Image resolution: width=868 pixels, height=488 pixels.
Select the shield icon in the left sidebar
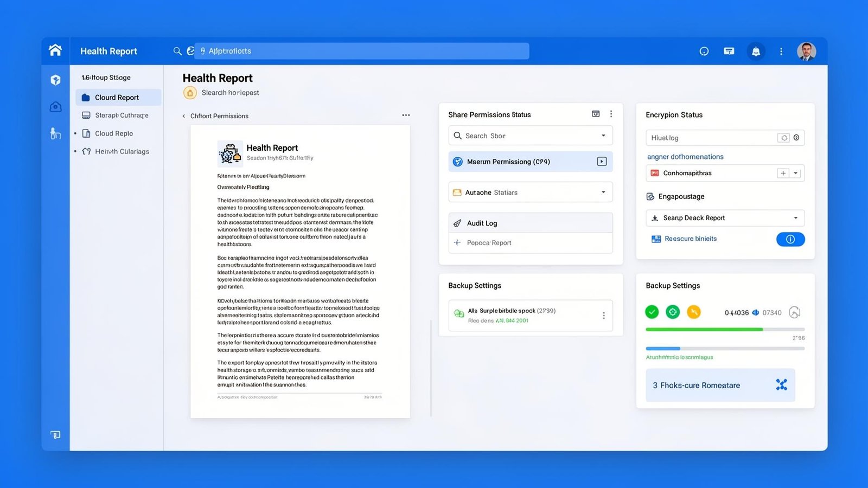pyautogui.click(x=55, y=80)
